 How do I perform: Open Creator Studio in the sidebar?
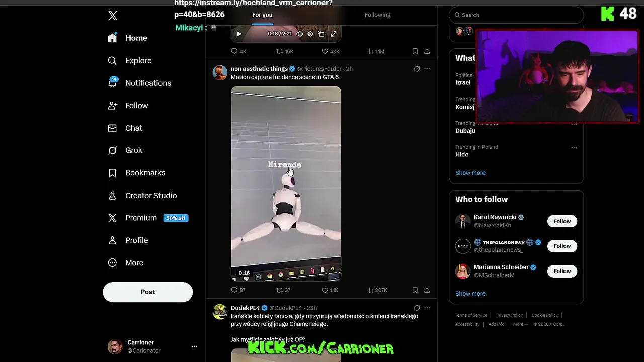click(x=142, y=196)
